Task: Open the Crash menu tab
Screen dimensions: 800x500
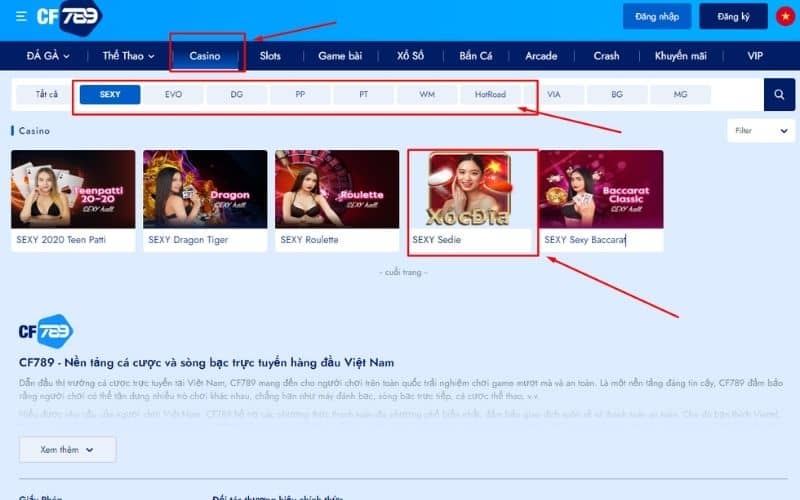Action: click(x=606, y=56)
